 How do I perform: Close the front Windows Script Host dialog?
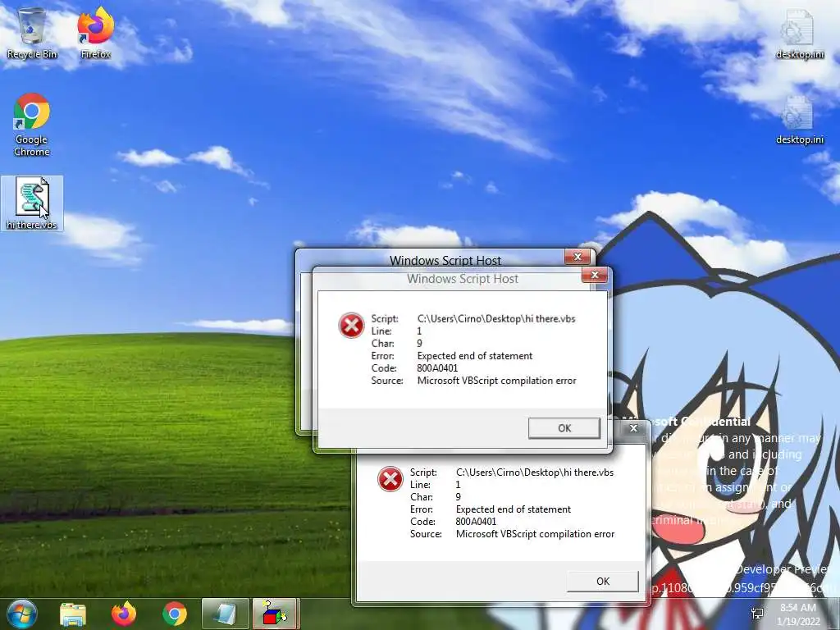pyautogui.click(x=595, y=276)
